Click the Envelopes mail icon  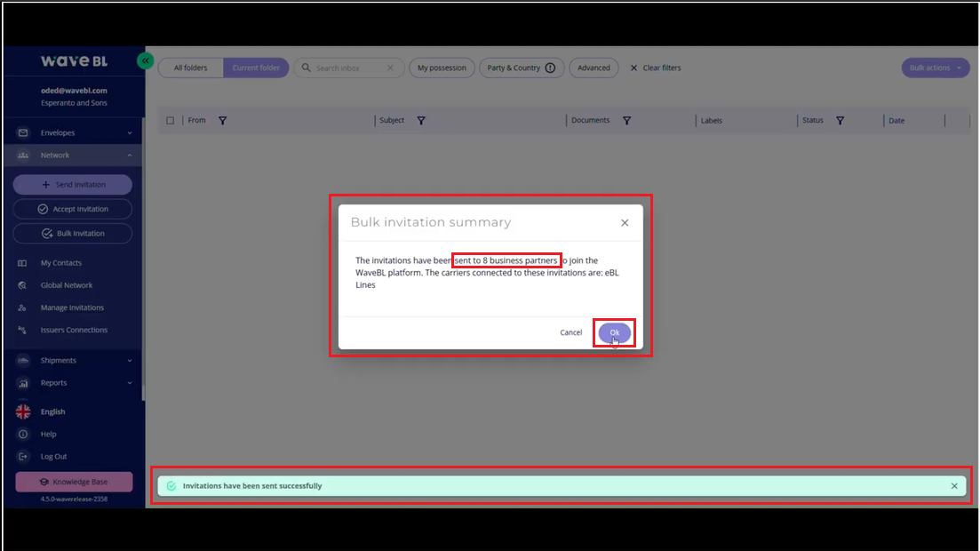tap(23, 132)
